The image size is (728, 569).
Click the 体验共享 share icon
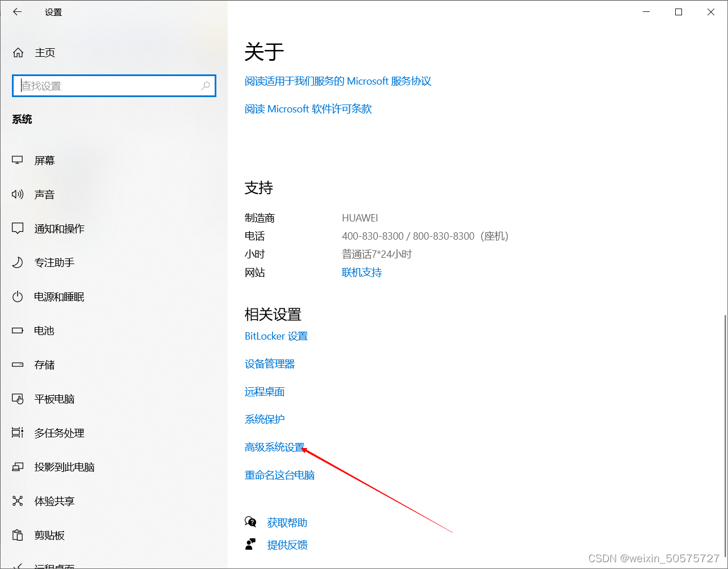pos(18,501)
